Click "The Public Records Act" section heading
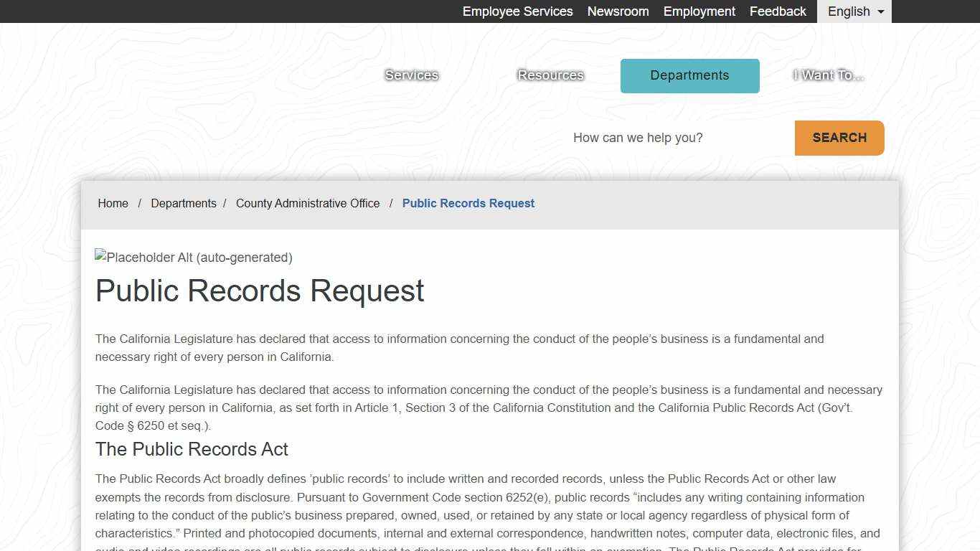The height and width of the screenshot is (551, 980). tap(191, 449)
